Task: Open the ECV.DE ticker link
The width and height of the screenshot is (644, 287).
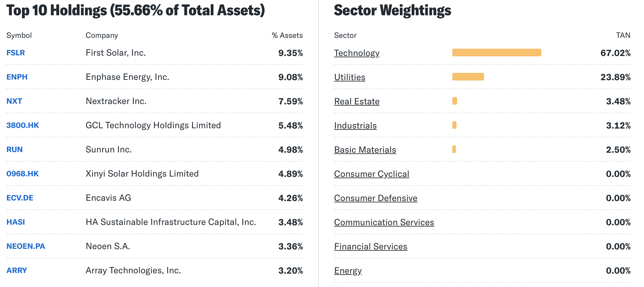Action: click(x=20, y=198)
